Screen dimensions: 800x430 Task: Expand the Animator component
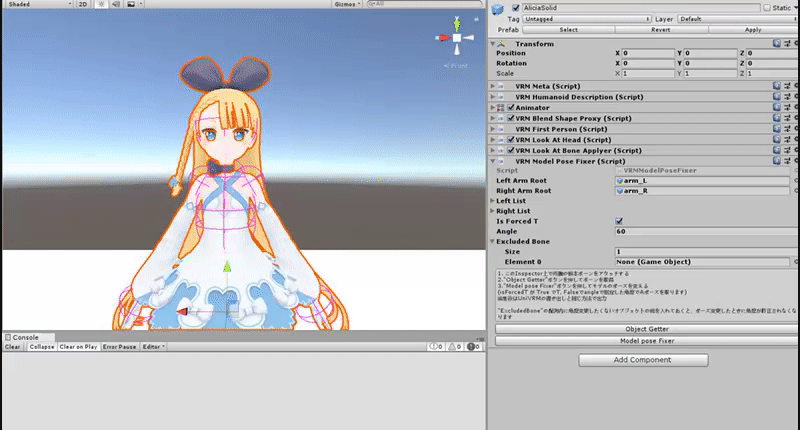(492, 108)
